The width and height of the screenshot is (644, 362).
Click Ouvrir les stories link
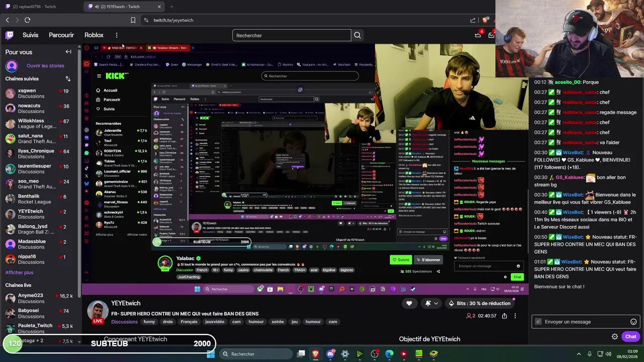point(45,66)
